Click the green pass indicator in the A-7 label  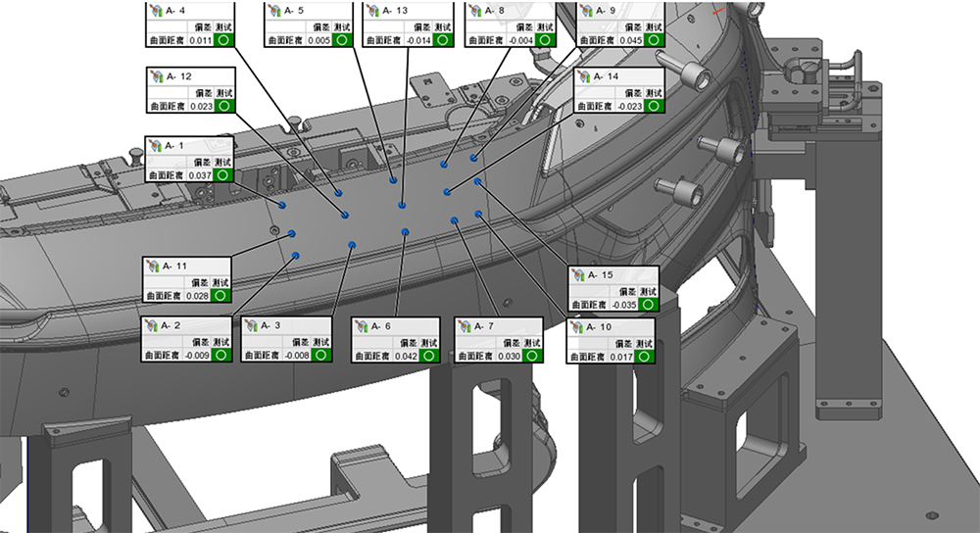point(530,356)
